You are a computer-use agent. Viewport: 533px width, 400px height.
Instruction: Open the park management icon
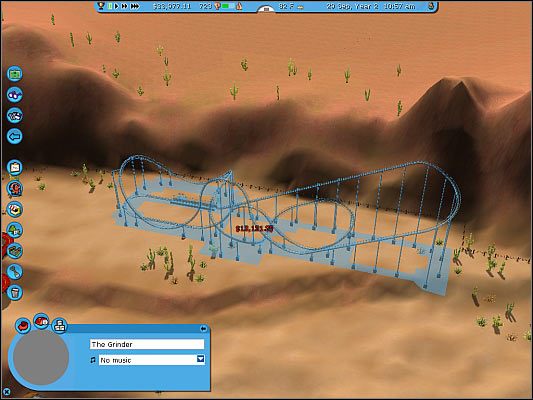pyautogui.click(x=15, y=74)
